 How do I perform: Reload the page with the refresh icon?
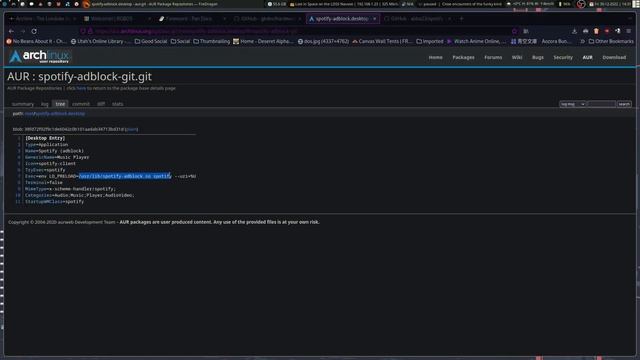coord(34,31)
